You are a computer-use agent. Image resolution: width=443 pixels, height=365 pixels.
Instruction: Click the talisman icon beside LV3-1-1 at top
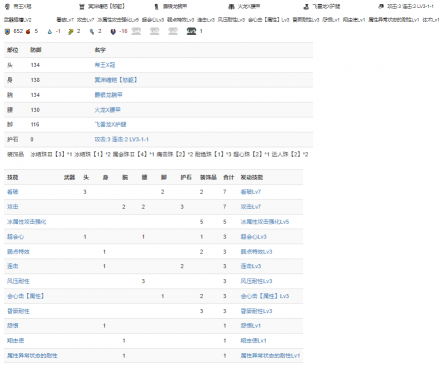(x=381, y=6)
